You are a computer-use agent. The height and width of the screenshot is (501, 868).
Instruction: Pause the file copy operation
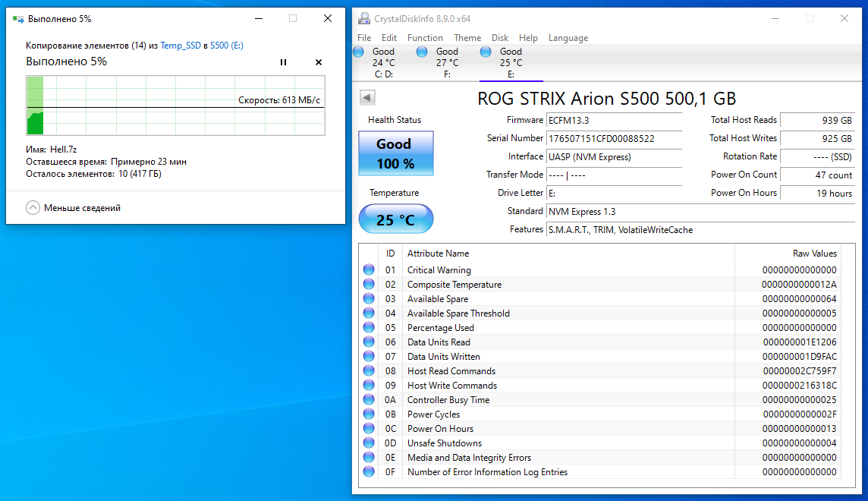pos(283,62)
